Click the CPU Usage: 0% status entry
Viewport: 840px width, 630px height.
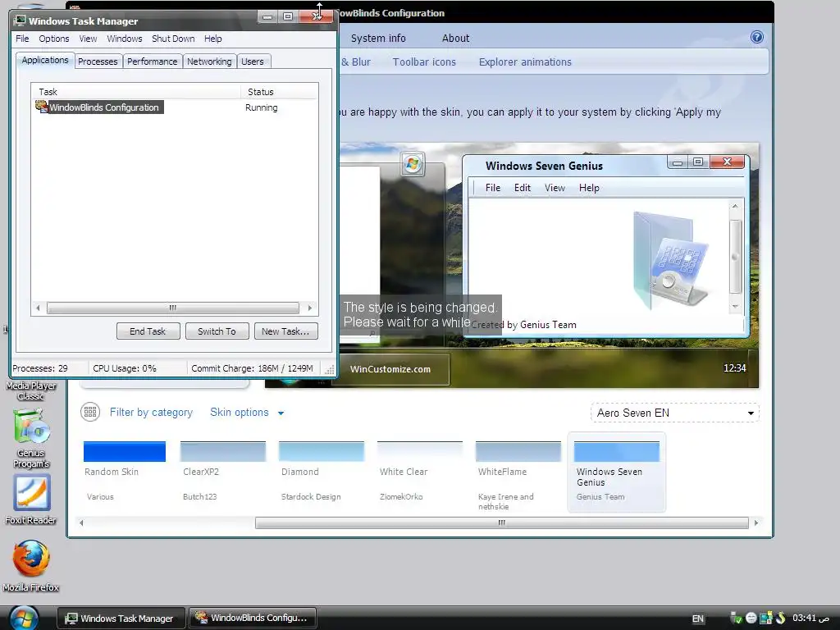tap(125, 368)
